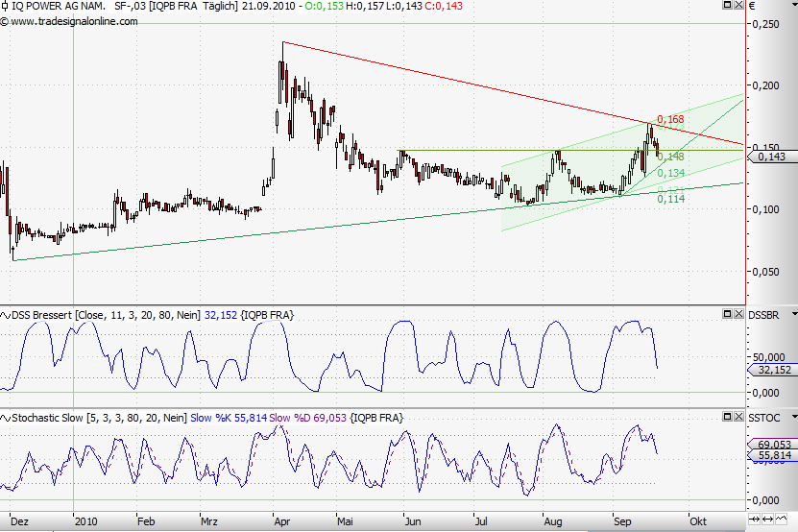Maximize the DSS Bressert indicator pane
This screenshot has width=798, height=532.
pos(728,314)
